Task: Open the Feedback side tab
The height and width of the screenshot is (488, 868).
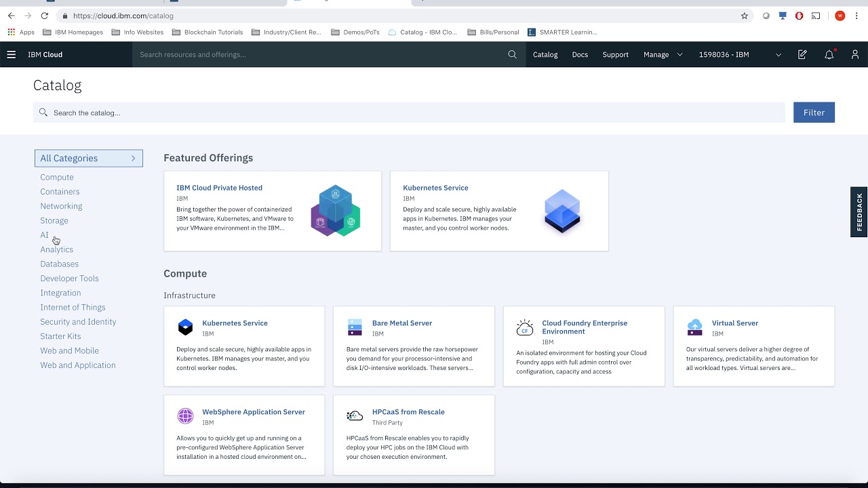Action: coord(859,211)
